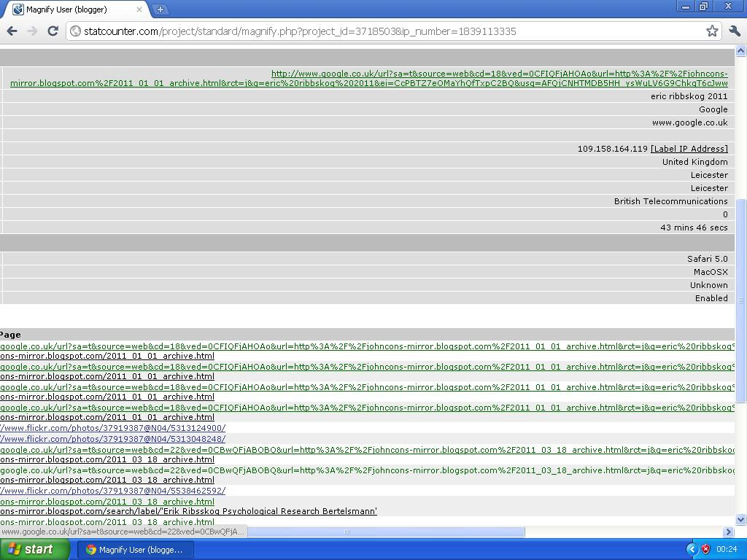Click the site info globe icon in address bar
Image resolution: width=747 pixels, height=560 pixels.
click(75, 31)
